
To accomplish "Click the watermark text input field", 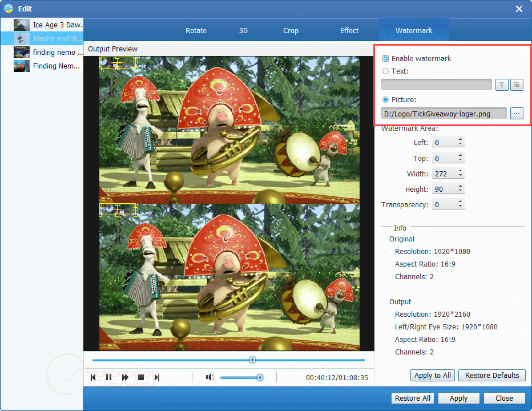I will click(436, 85).
